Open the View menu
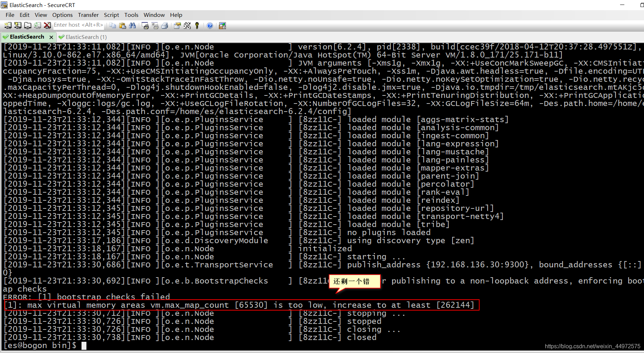Screen dimensions: 644x353 click(41, 15)
